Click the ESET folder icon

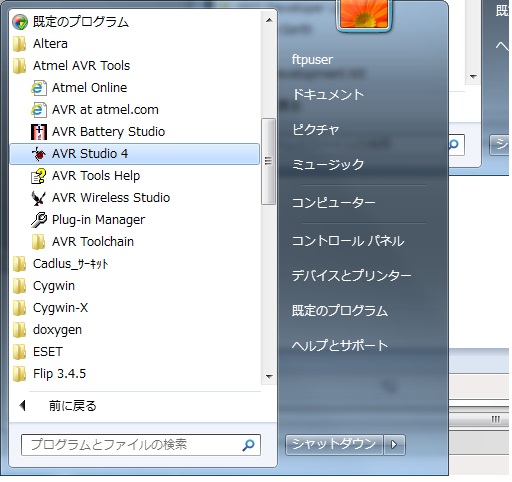pos(20,352)
